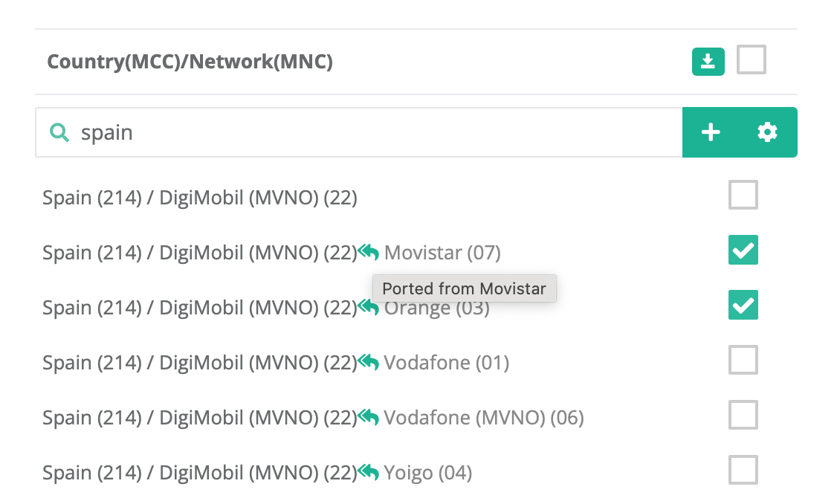Check the Yoigo (04) ported row
Image resolution: width=837 pixels, height=504 pixels.
(743, 470)
